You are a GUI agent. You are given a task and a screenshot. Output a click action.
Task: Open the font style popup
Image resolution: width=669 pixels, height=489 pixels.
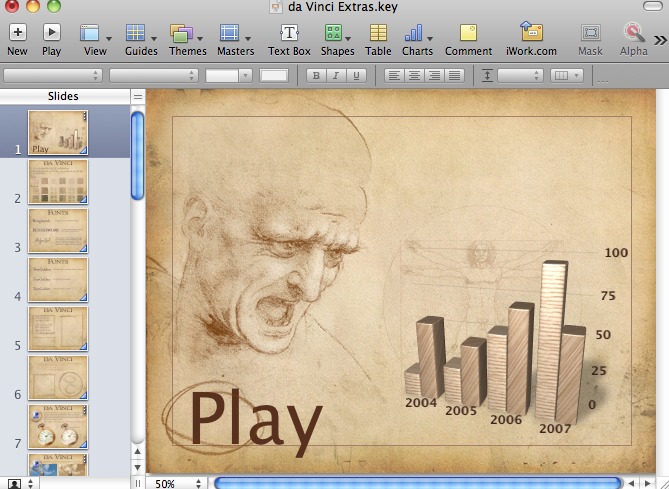tap(153, 76)
